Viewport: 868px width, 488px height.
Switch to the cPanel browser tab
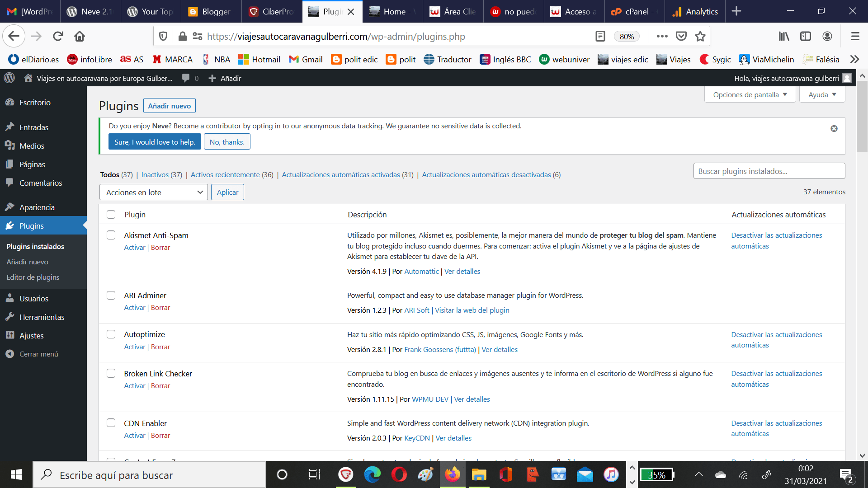coord(634,11)
